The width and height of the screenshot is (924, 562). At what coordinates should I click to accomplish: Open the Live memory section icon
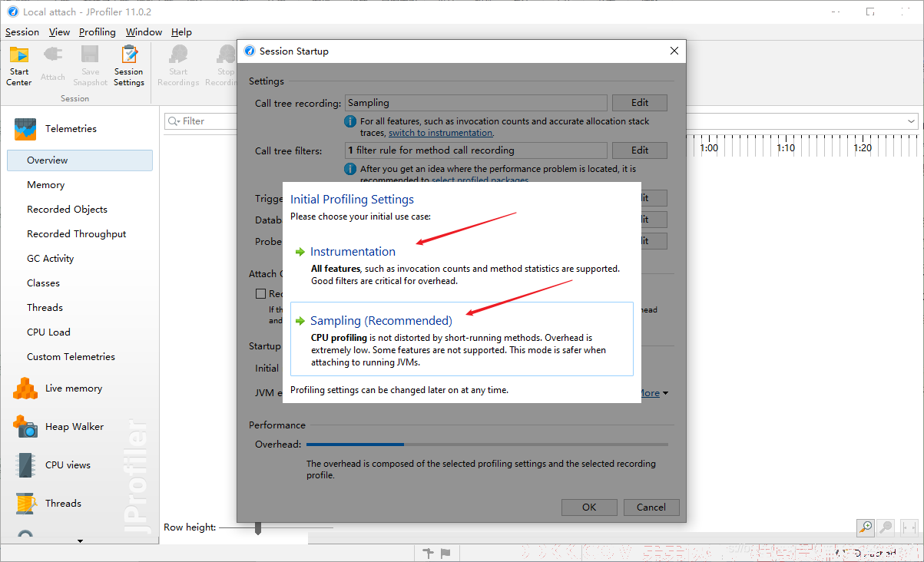tap(25, 388)
